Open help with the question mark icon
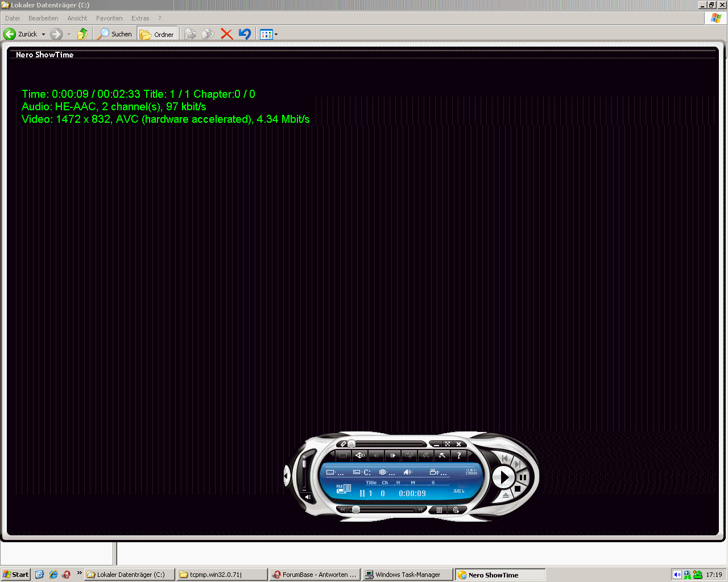The height and width of the screenshot is (582, 728). click(x=458, y=455)
